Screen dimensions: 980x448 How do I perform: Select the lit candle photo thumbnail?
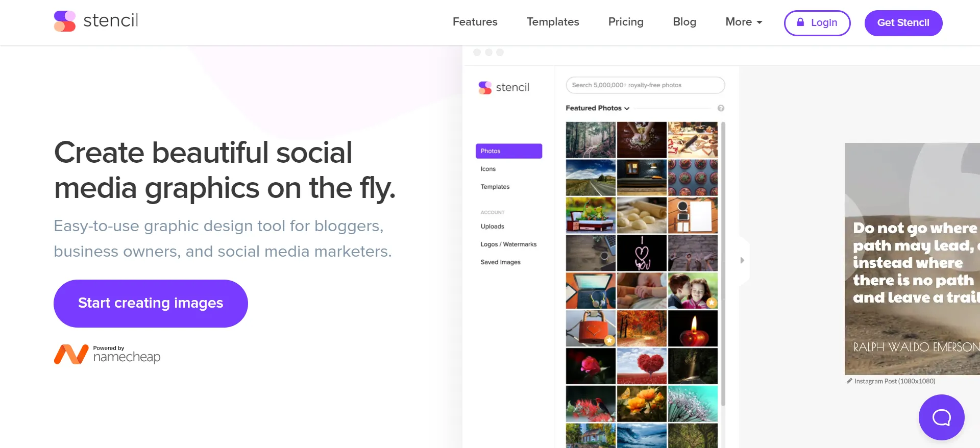[x=693, y=329]
